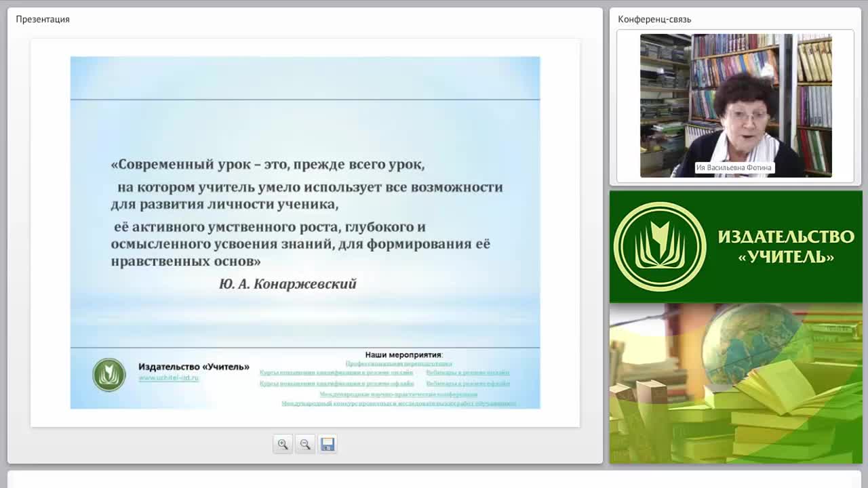Click the round logo in the Издательство «Учитель» banner
The image size is (868, 488).
pyautogui.click(x=660, y=247)
